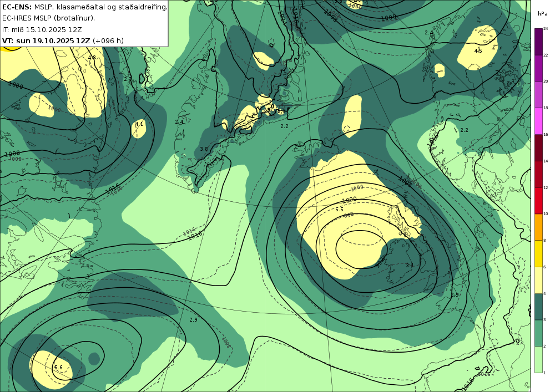Pick the dark maroon 14–16 color bar segment
The width and height of the screenshot is (555, 392).
539,147
